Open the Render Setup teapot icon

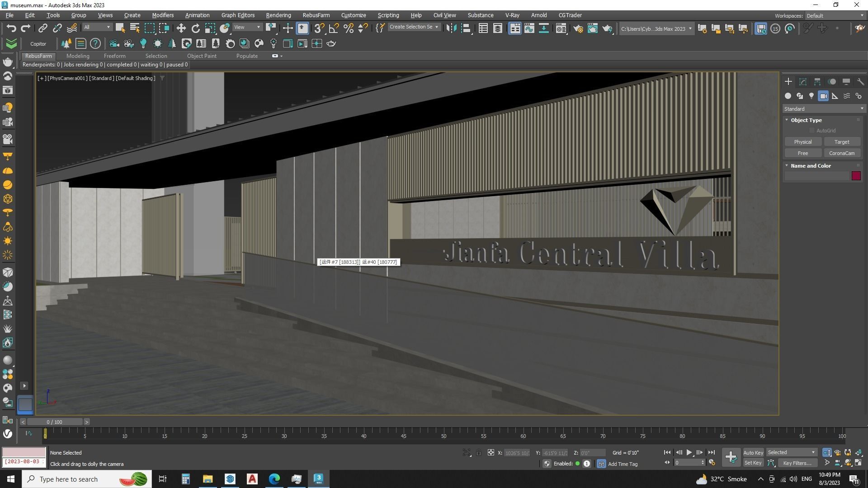click(x=578, y=28)
